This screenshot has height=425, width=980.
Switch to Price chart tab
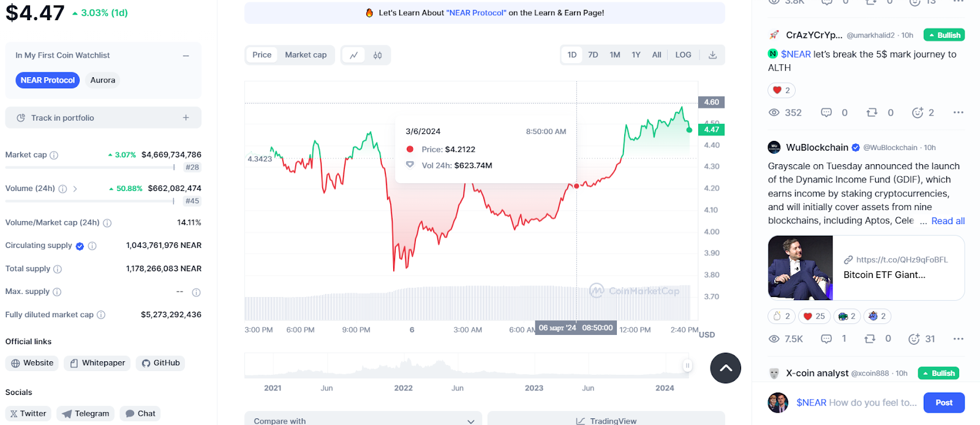pos(262,55)
